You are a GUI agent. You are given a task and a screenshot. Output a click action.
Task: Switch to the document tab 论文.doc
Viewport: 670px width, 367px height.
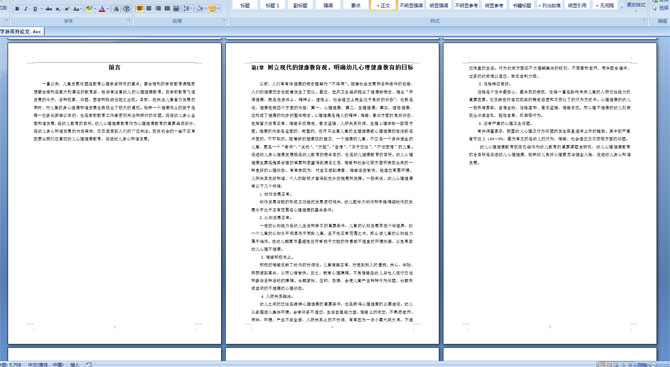[21, 32]
